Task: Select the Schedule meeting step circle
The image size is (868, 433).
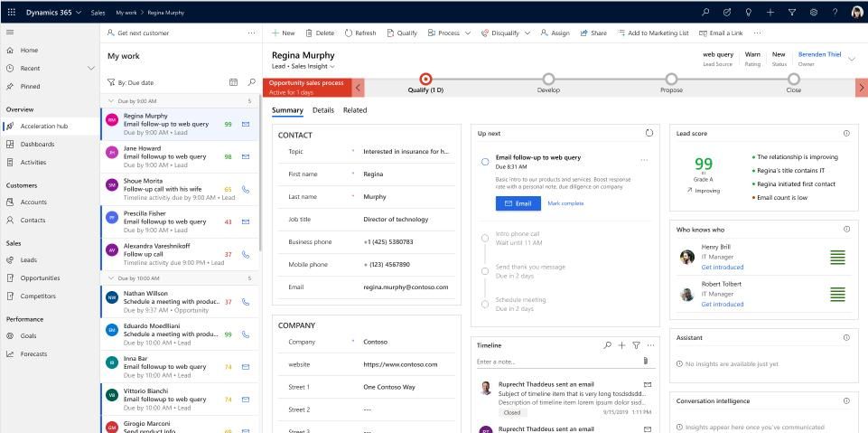Action: [485, 303]
